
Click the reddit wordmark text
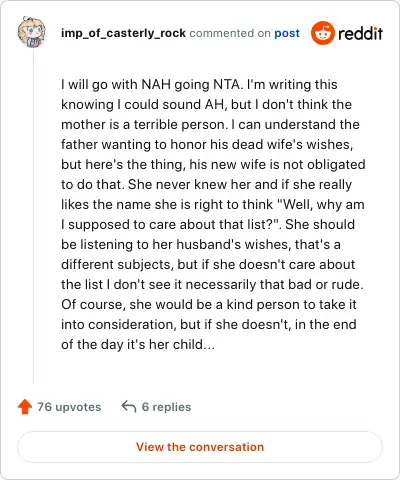(360, 33)
